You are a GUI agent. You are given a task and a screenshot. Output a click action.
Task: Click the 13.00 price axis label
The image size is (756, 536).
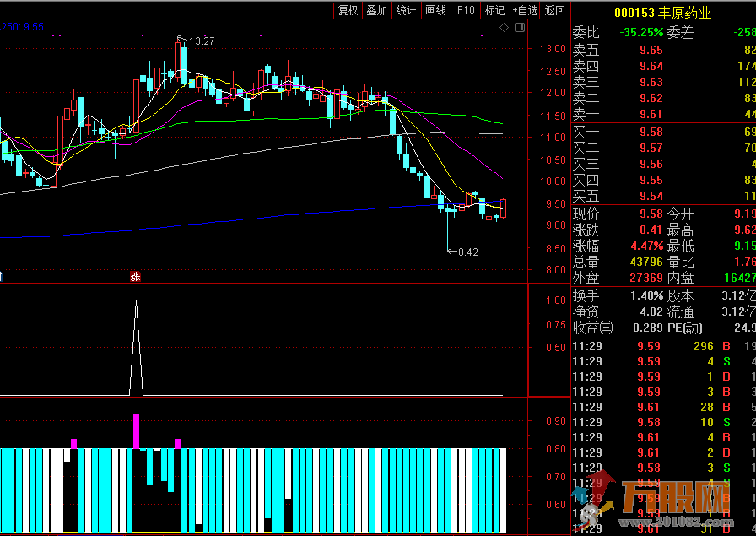coord(553,49)
